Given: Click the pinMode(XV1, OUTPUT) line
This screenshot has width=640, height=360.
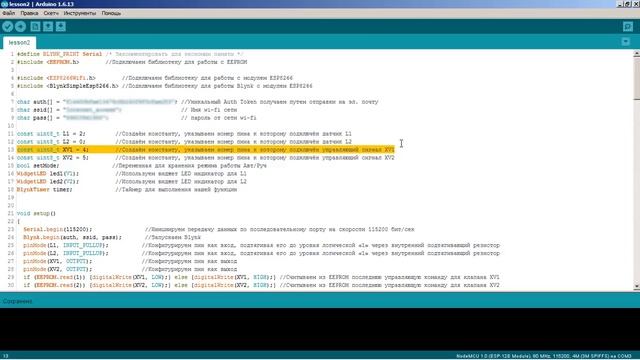Looking at the screenshot, I should tap(130, 261).
